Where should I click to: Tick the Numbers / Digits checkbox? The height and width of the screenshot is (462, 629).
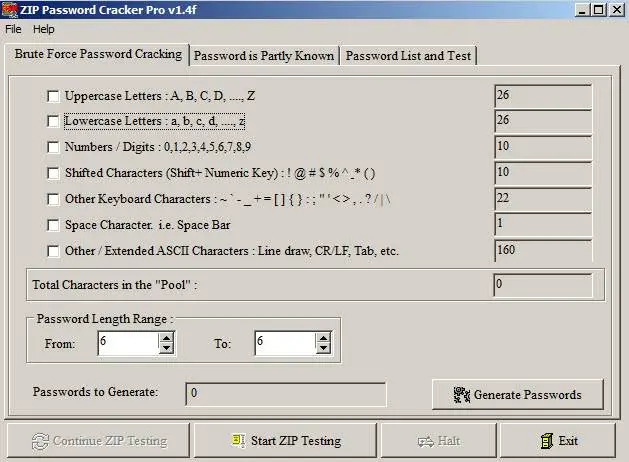click(53, 147)
